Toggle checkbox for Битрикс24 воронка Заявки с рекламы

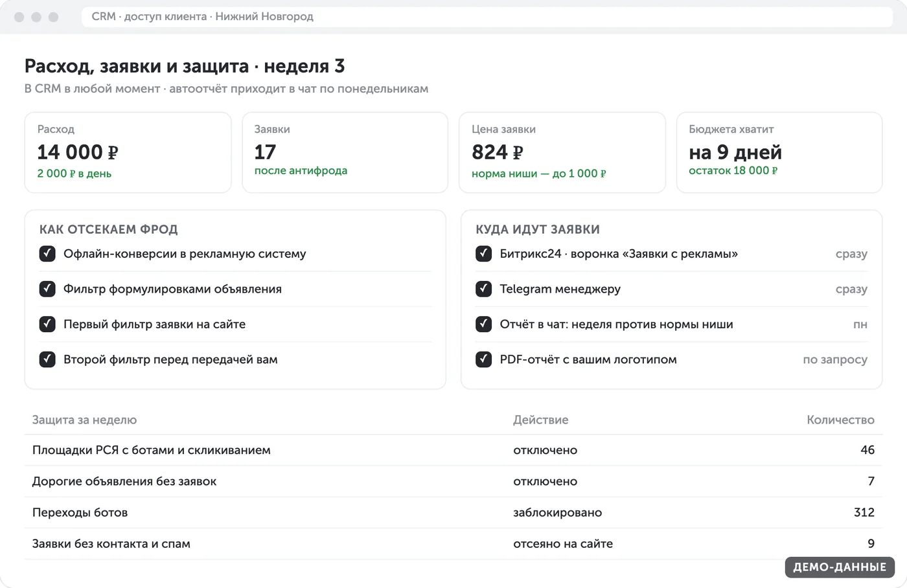[483, 253]
